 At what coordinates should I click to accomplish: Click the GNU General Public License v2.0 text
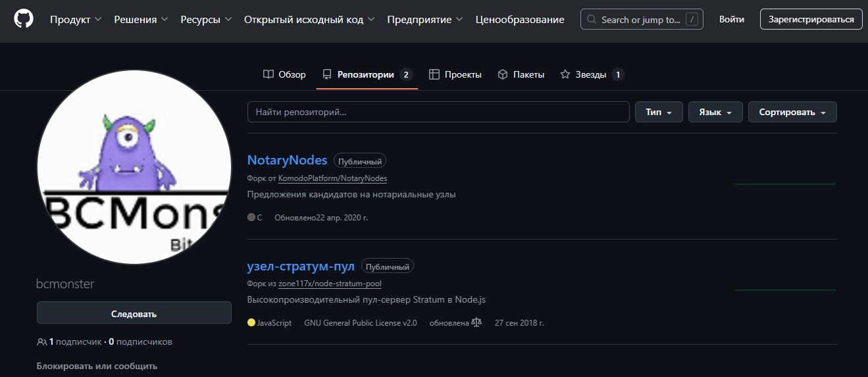(x=361, y=323)
